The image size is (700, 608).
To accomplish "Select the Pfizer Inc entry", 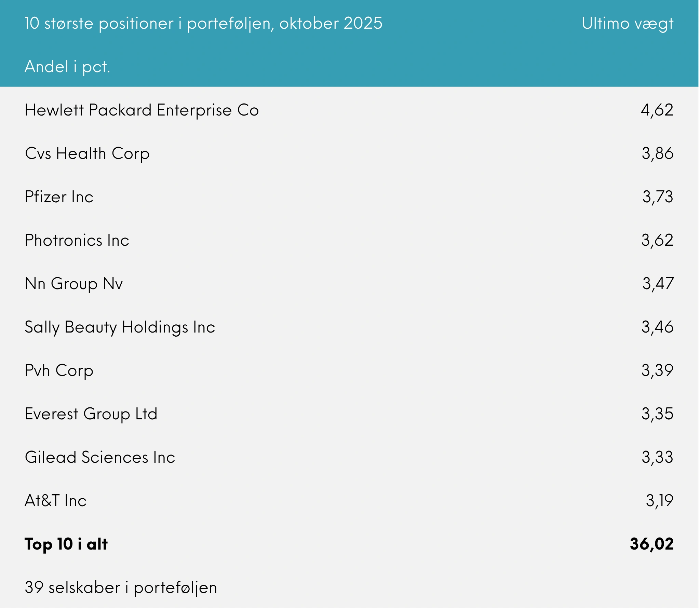I will coord(59,197).
